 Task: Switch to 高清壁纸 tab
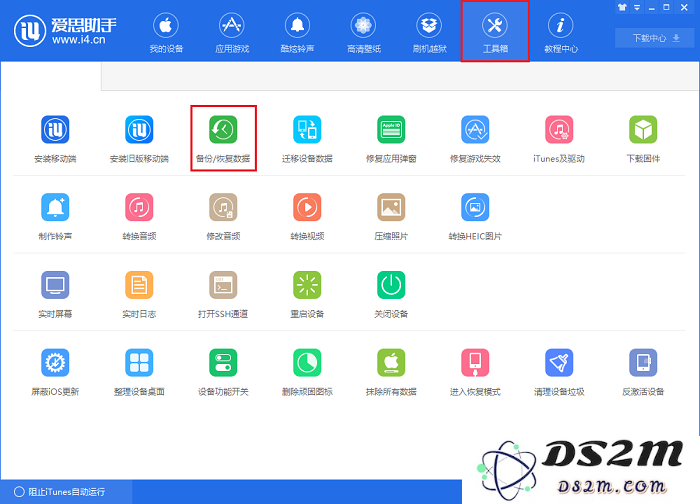[x=363, y=33]
